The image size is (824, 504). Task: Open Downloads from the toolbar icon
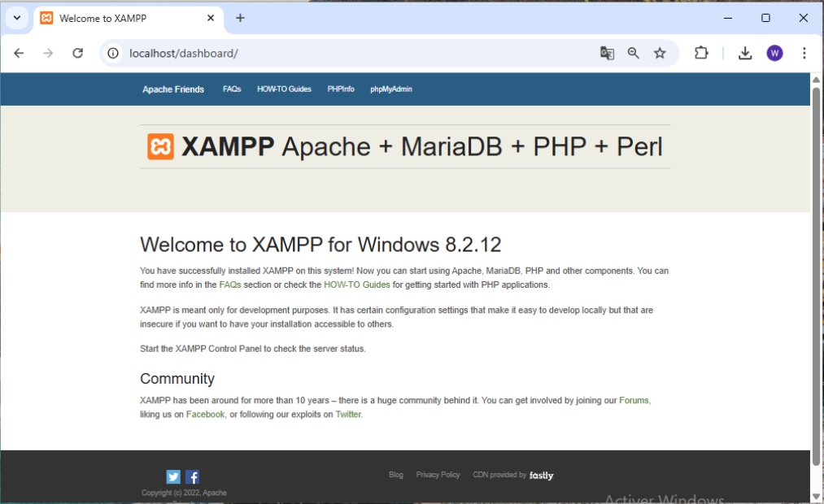744,52
